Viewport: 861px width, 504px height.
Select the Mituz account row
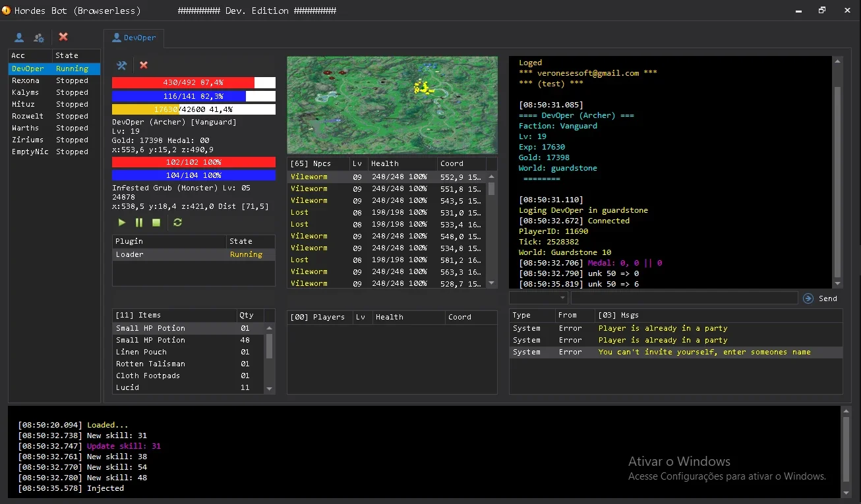[54, 104]
